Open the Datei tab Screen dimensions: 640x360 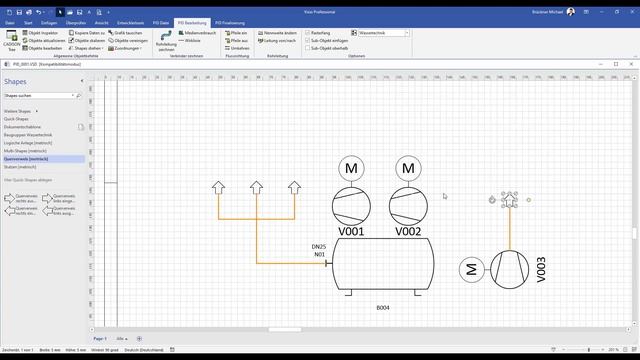[9, 23]
